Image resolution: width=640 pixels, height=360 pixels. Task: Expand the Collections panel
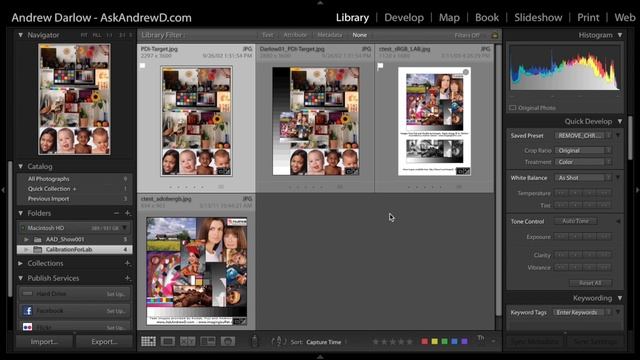click(x=20, y=263)
